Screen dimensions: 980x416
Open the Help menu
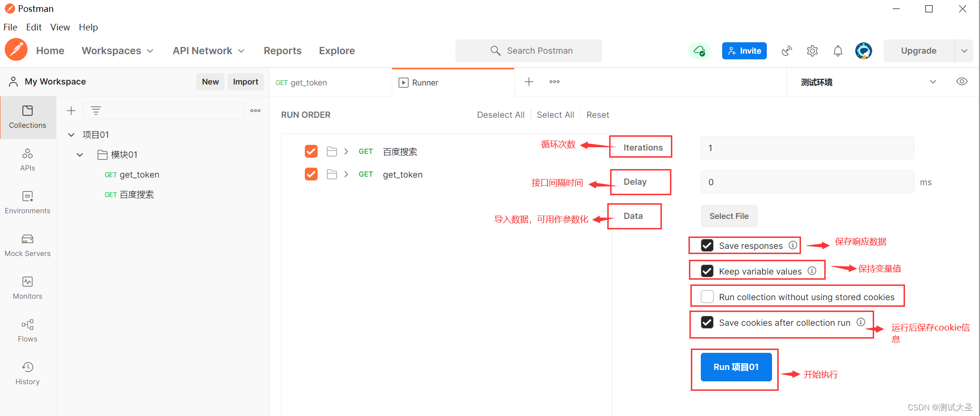88,27
